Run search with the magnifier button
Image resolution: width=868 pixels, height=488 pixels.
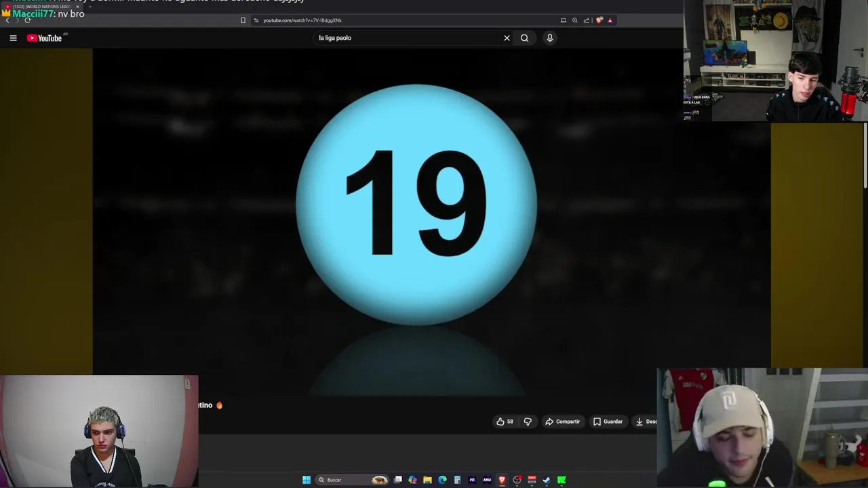[524, 38]
